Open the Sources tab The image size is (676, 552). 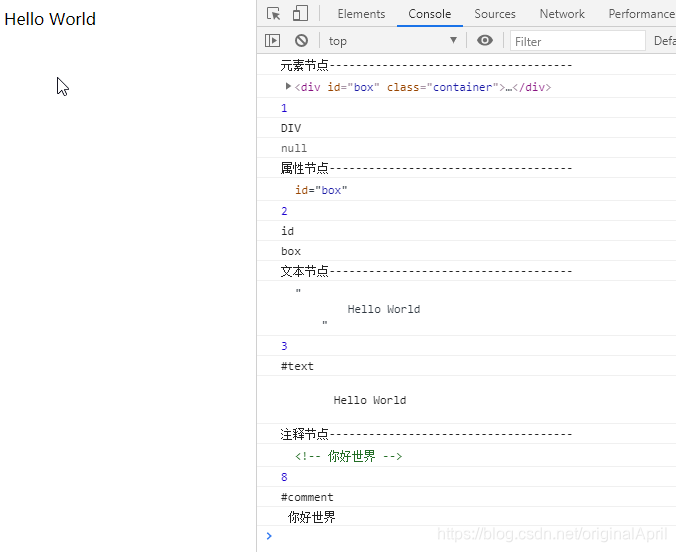point(494,14)
